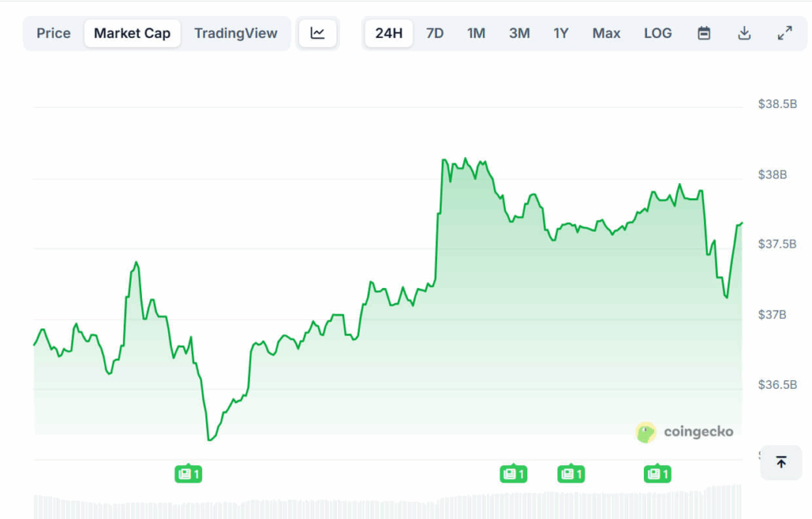Viewport: 812px width, 519px height.
Task: Open the date range calendar picker
Action: point(703,33)
